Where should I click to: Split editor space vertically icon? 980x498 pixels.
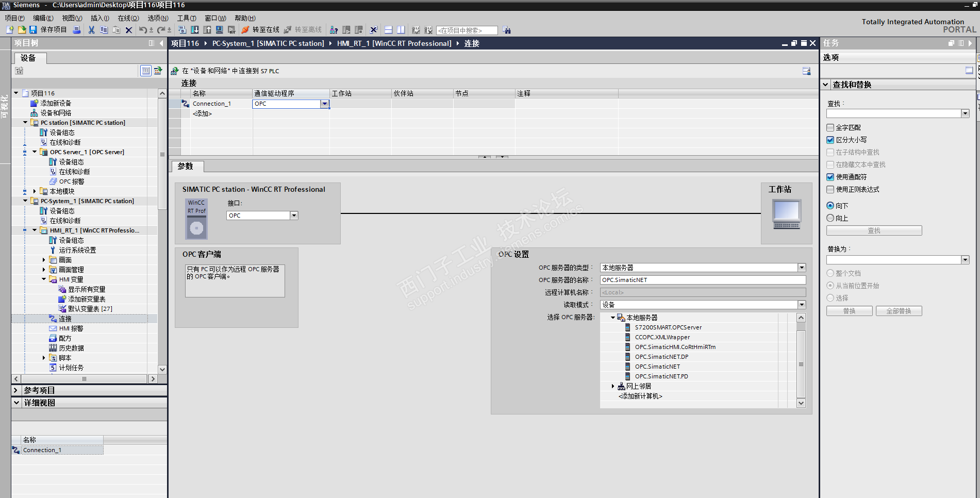pos(401,30)
